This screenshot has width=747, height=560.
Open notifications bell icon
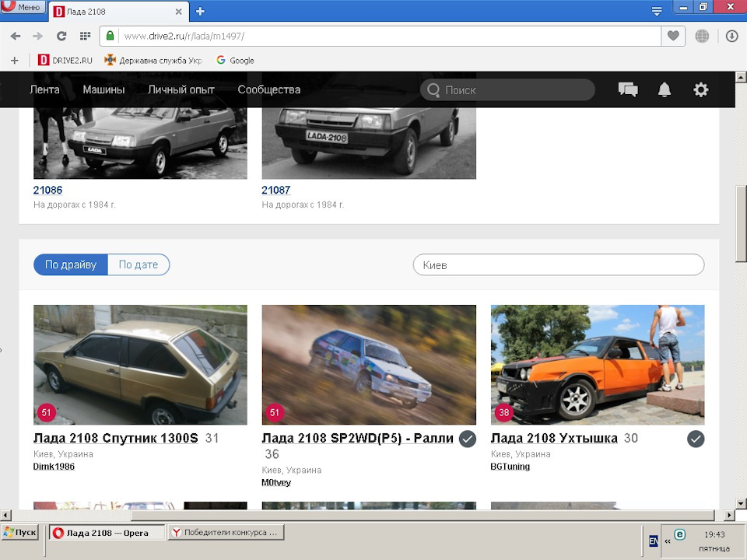coord(665,89)
